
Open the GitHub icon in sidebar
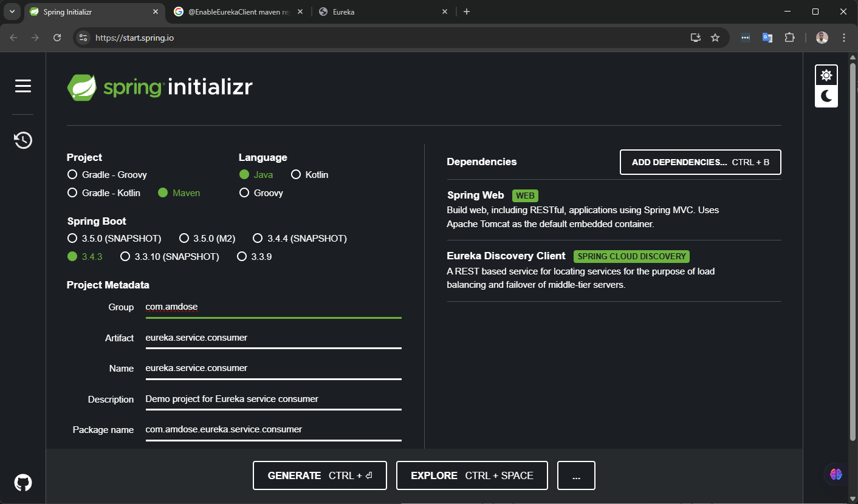[x=23, y=483]
